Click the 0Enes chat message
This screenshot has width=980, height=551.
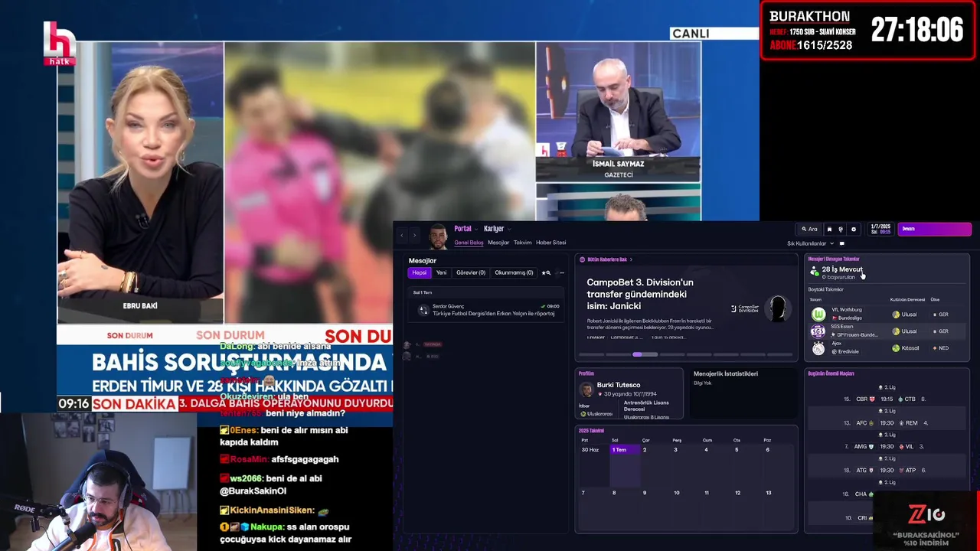284,436
